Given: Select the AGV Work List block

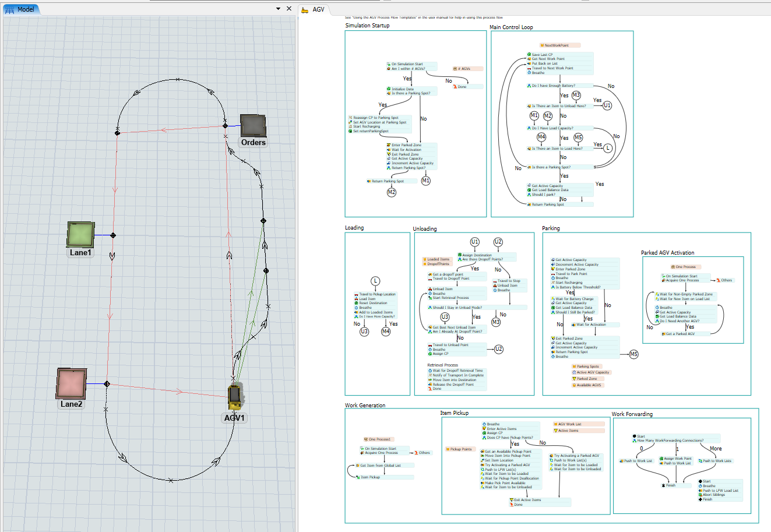Looking at the screenshot, I should click(574, 424).
